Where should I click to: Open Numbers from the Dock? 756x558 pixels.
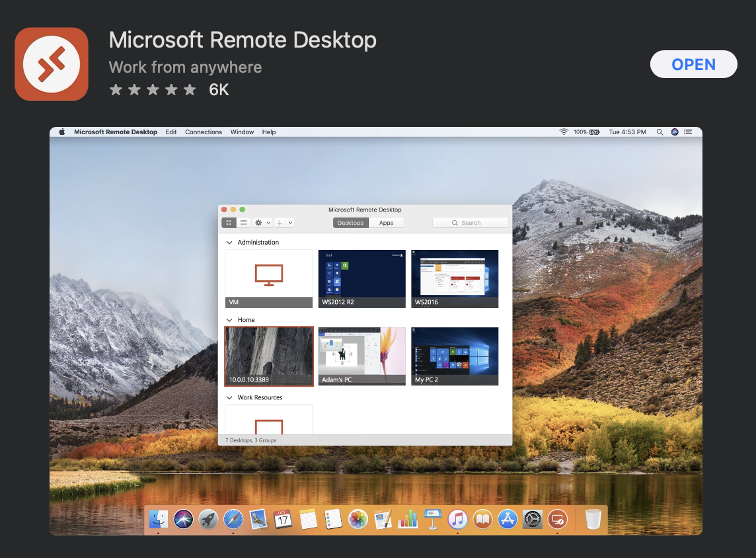pos(408,520)
